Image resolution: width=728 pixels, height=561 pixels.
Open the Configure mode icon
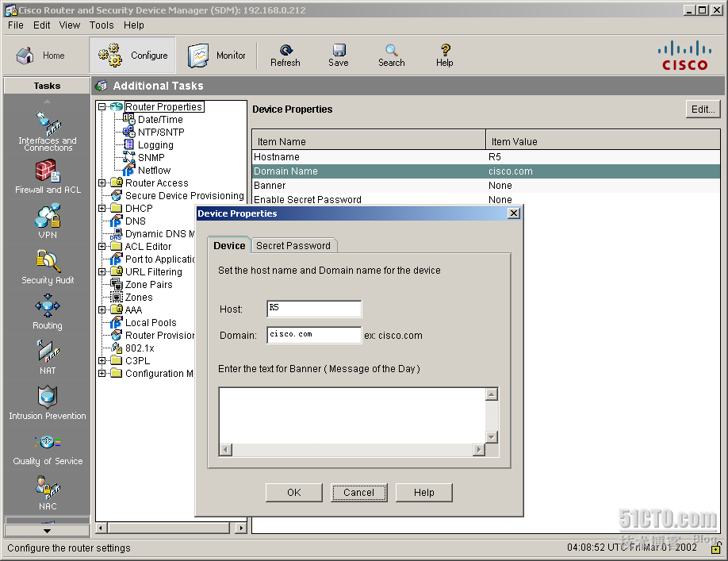132,56
